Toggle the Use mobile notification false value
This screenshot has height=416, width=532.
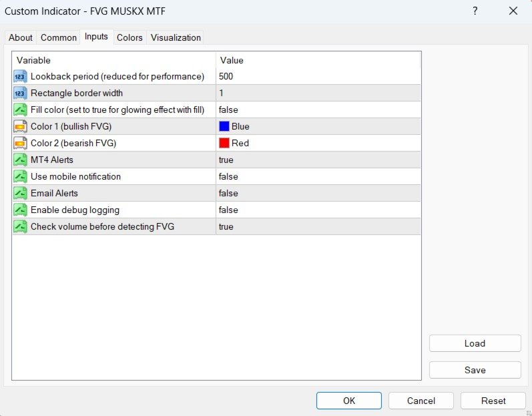pyautogui.click(x=318, y=176)
